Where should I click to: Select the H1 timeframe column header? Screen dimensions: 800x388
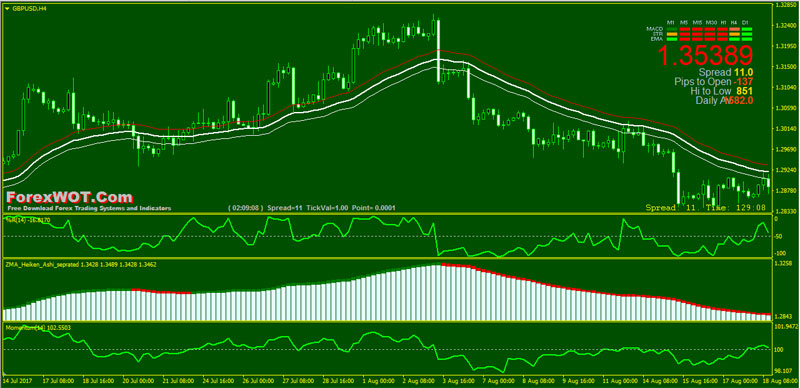click(722, 22)
